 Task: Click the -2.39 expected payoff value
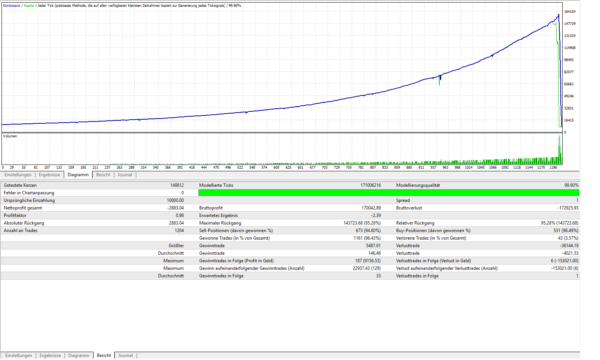[376, 215]
